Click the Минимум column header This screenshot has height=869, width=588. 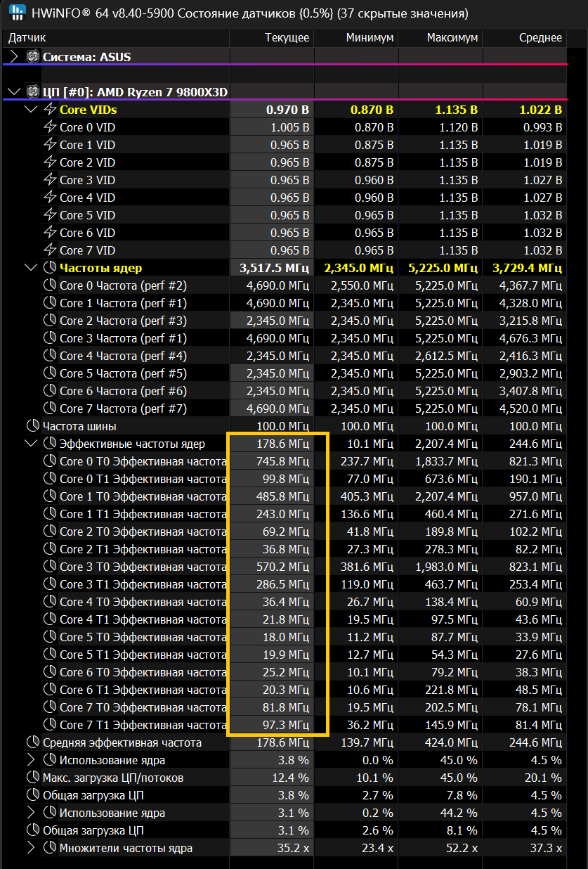pyautogui.click(x=370, y=37)
